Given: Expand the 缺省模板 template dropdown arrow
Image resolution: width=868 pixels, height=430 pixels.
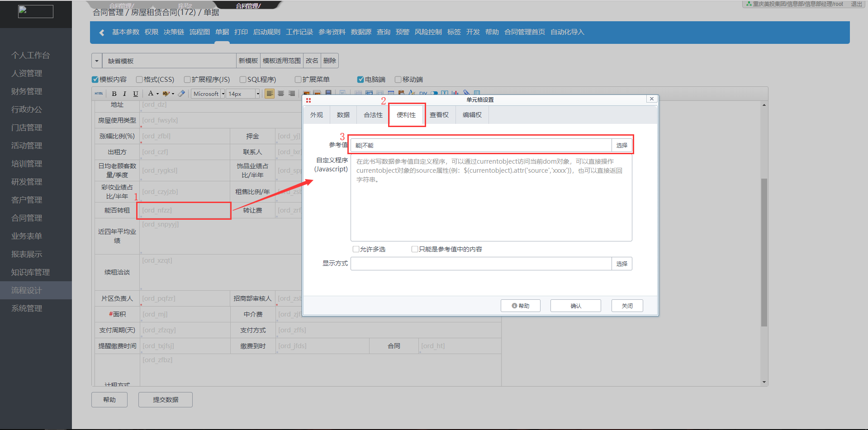Looking at the screenshot, I should point(97,61).
